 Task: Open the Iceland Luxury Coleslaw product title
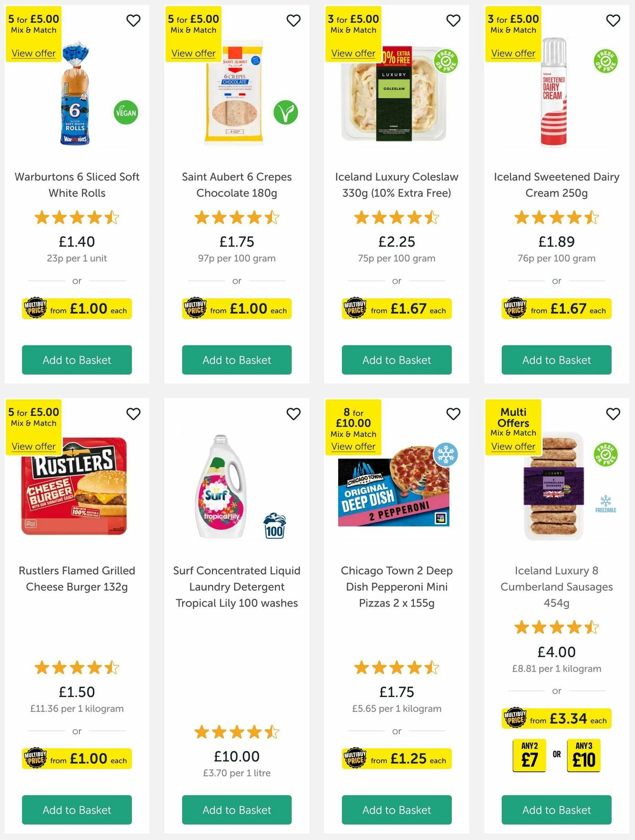point(398,185)
